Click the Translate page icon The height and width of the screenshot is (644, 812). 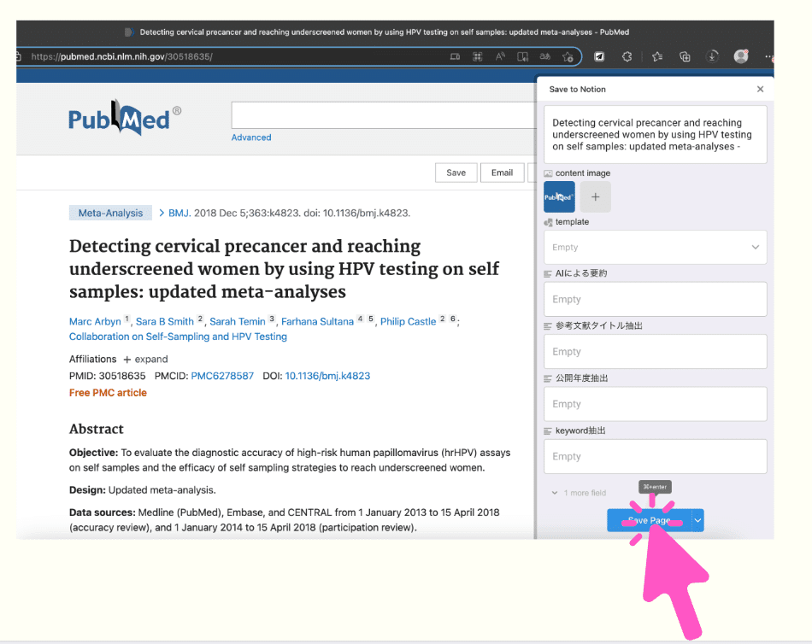pyautogui.click(x=544, y=56)
